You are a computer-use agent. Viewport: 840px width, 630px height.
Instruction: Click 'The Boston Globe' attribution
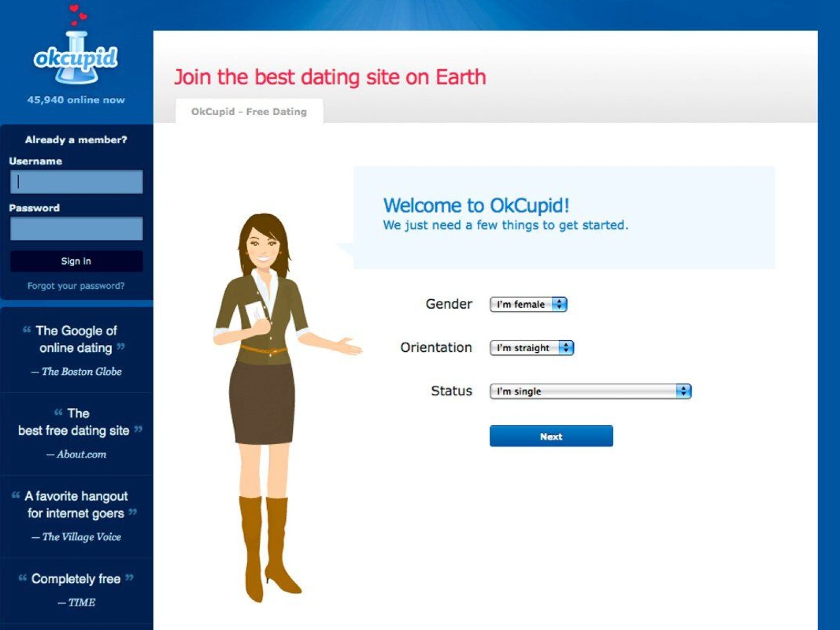[77, 372]
